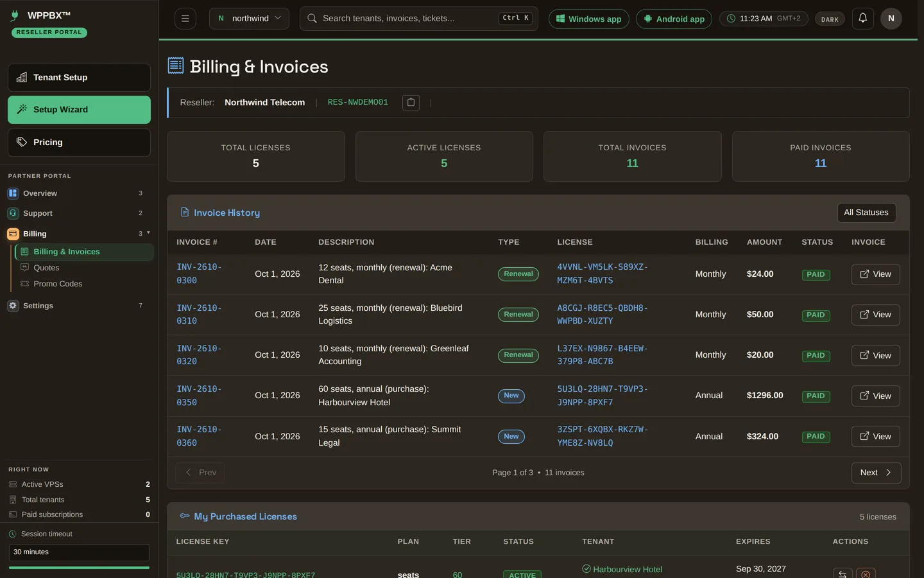Download the Windows app
The height and width of the screenshot is (578, 924).
click(588, 19)
